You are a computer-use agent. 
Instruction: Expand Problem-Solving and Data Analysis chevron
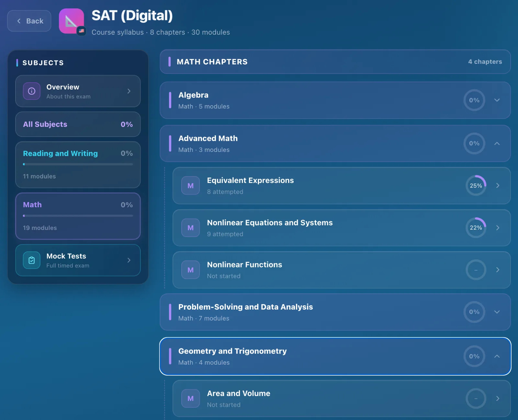[x=497, y=312]
